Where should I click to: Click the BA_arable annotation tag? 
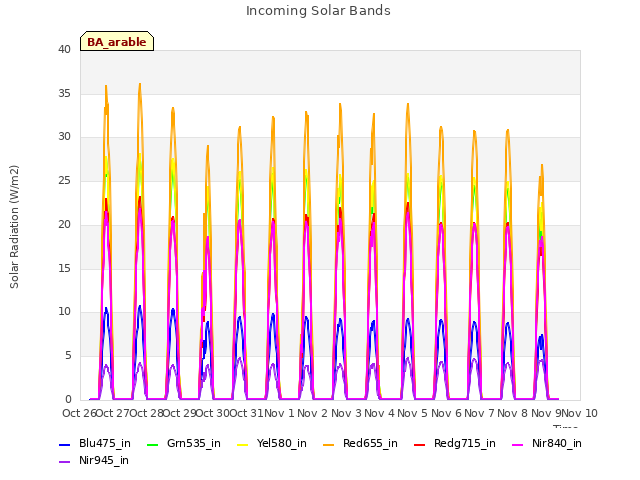(x=117, y=41)
